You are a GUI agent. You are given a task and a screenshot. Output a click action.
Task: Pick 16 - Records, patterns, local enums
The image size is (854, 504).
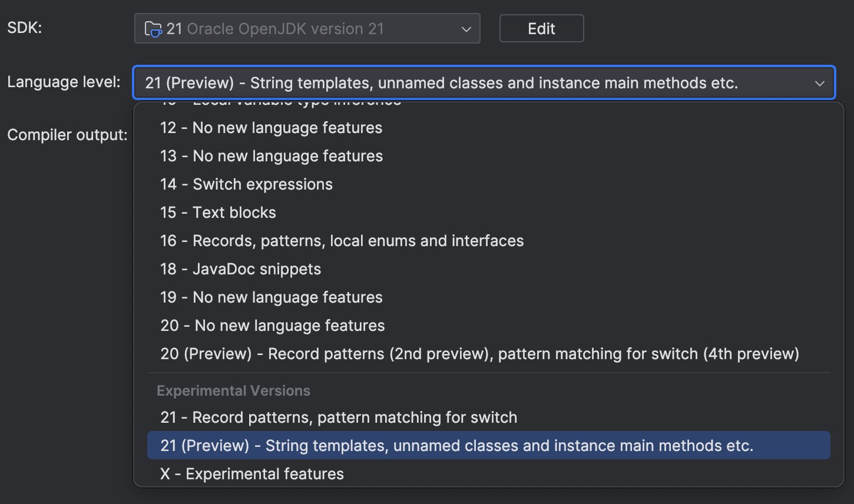coord(342,241)
